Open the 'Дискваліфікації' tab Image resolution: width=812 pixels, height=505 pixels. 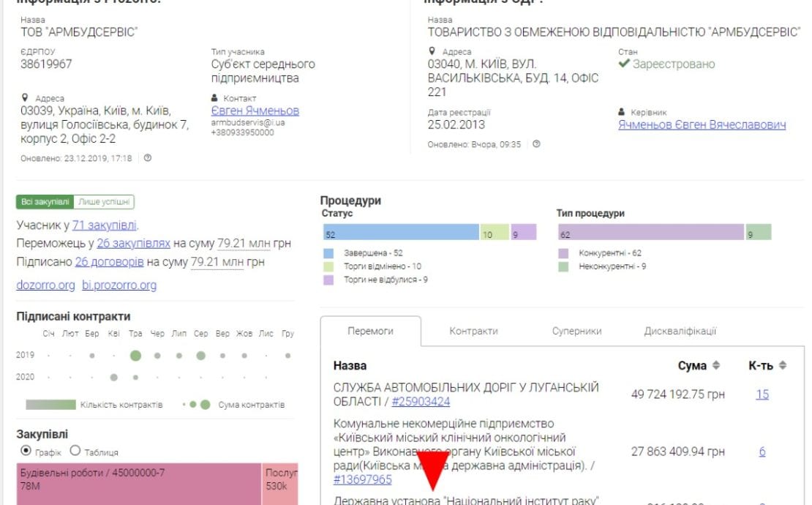pos(680,331)
